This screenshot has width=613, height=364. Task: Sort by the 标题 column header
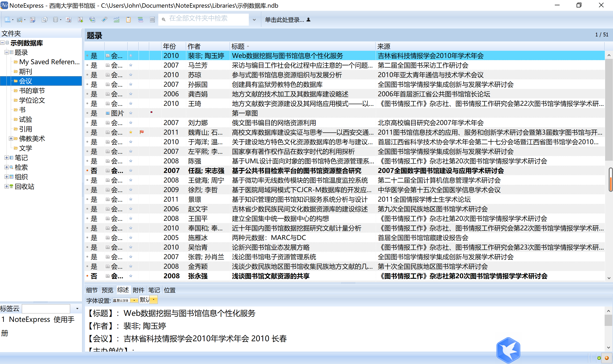point(303,46)
